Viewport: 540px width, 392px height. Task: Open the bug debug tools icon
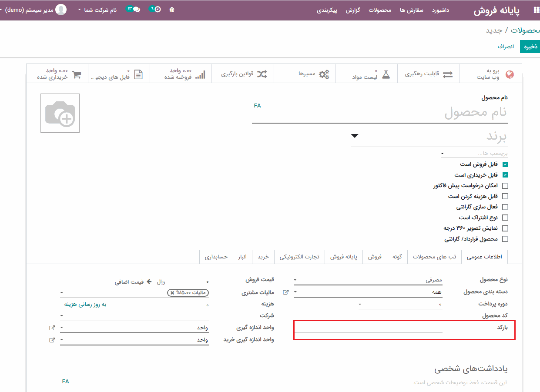(x=172, y=10)
